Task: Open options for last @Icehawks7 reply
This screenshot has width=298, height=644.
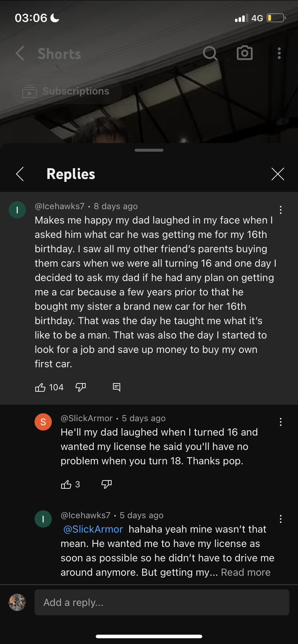Action: click(x=281, y=519)
